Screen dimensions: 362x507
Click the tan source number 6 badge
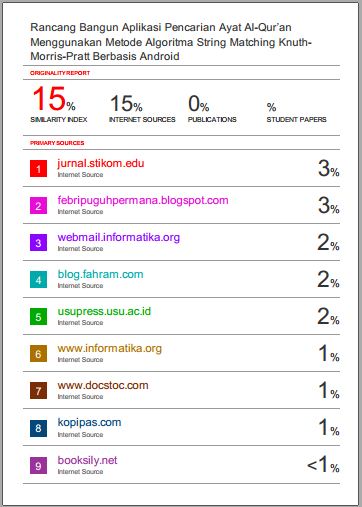click(x=38, y=354)
